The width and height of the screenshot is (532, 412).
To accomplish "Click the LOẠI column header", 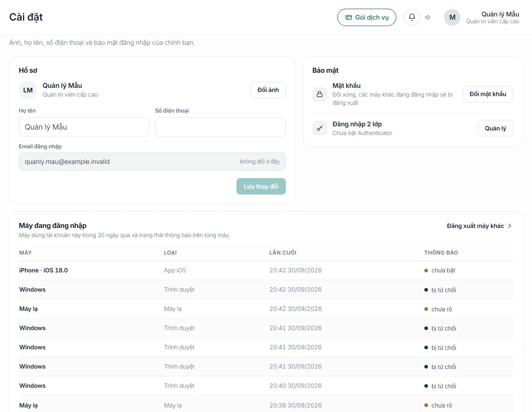I will (x=170, y=253).
